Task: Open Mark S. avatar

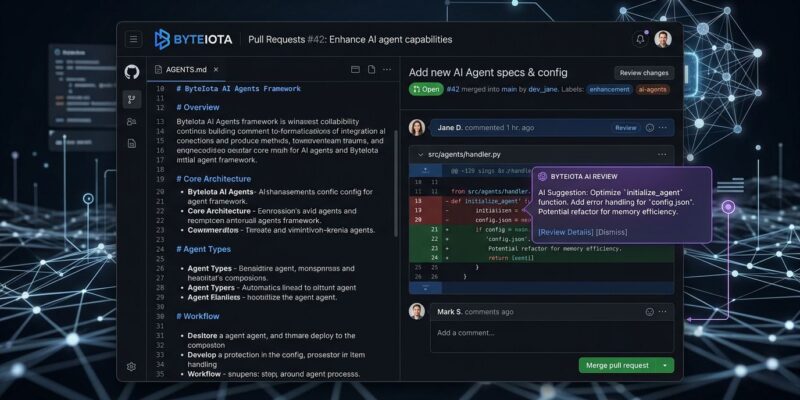Action: pos(417,311)
